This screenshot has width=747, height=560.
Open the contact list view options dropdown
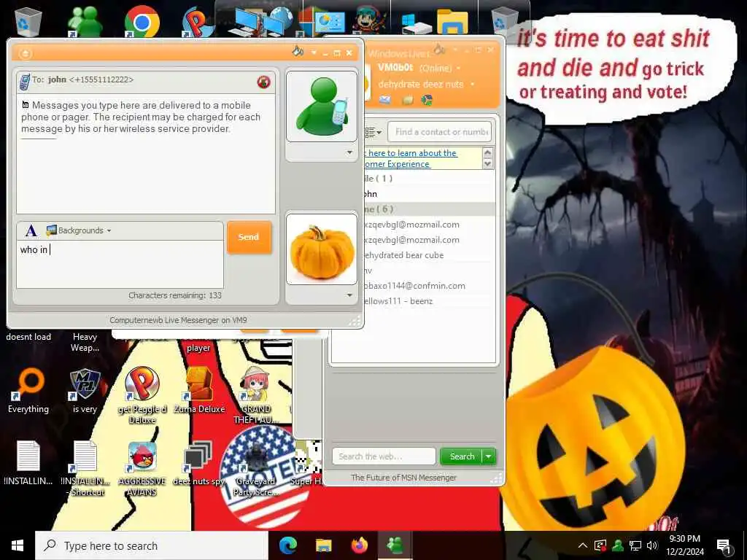pyautogui.click(x=373, y=132)
